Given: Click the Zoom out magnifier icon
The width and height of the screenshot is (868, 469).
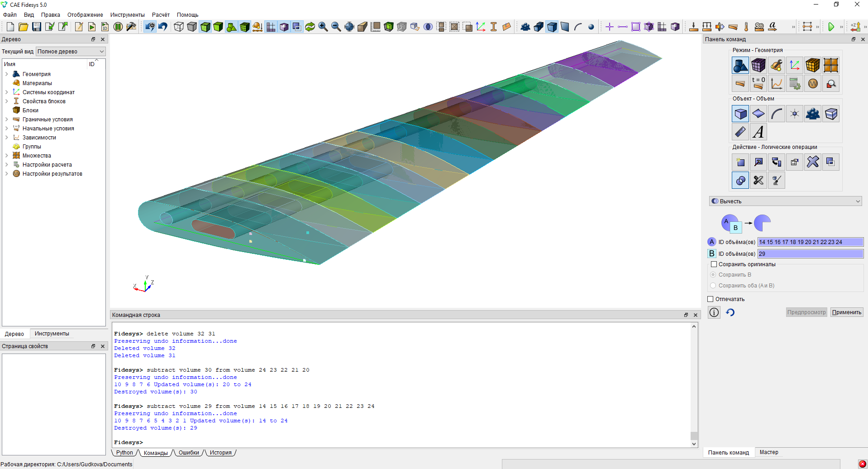Looking at the screenshot, I should [x=336, y=27].
